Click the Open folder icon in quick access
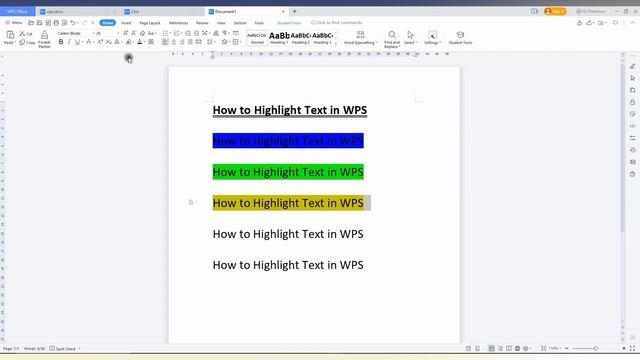Viewport: 640px width, 360px height. 31,23
